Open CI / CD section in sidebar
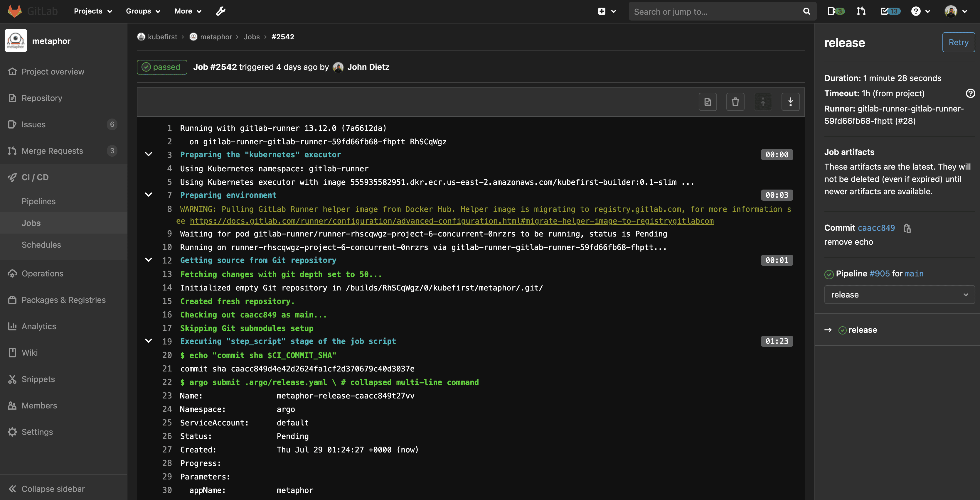Image resolution: width=980 pixels, height=500 pixels. pos(63,177)
